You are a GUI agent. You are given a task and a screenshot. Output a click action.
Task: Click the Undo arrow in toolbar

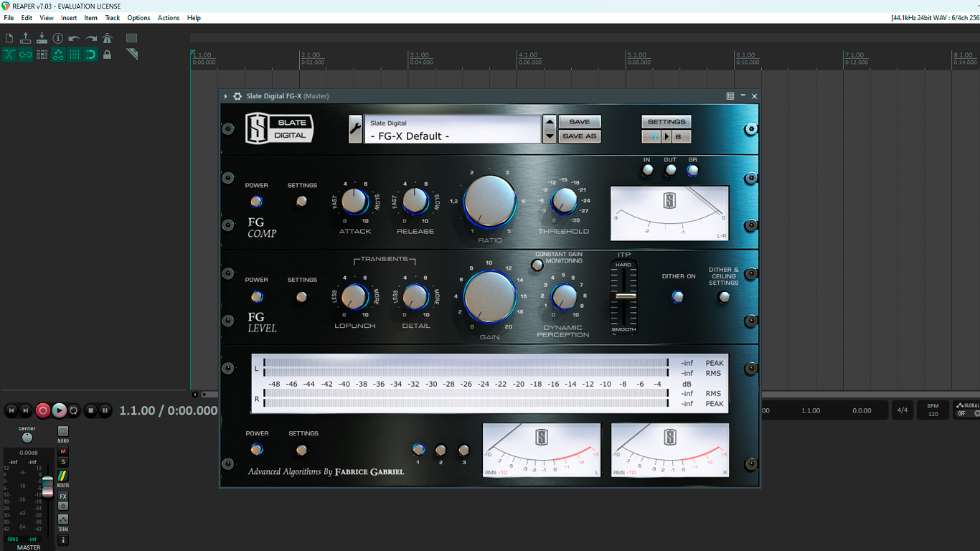(x=75, y=38)
